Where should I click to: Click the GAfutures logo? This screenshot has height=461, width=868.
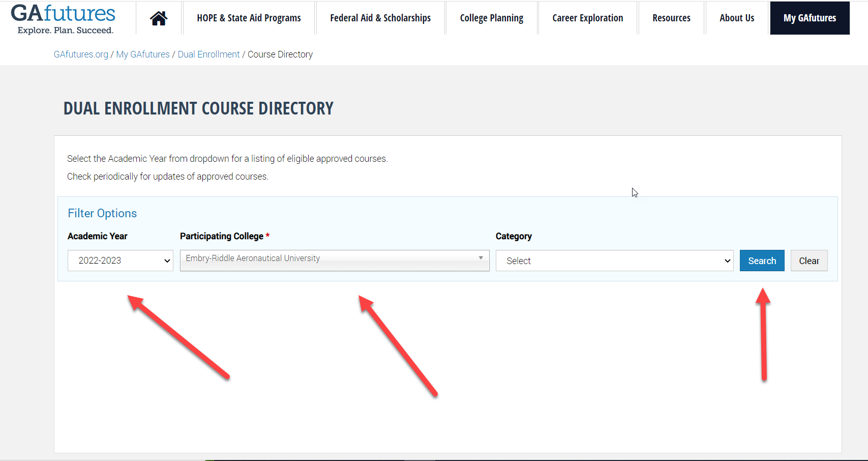point(63,19)
